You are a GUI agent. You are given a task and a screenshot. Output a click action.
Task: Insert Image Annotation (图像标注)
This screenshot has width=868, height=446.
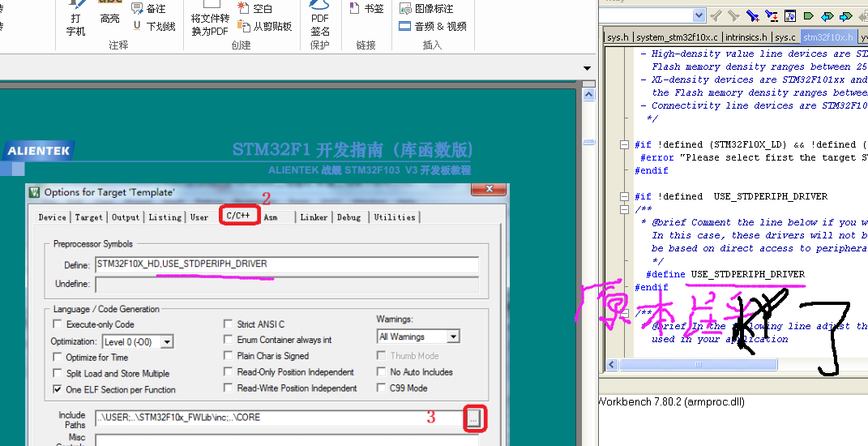(x=426, y=8)
